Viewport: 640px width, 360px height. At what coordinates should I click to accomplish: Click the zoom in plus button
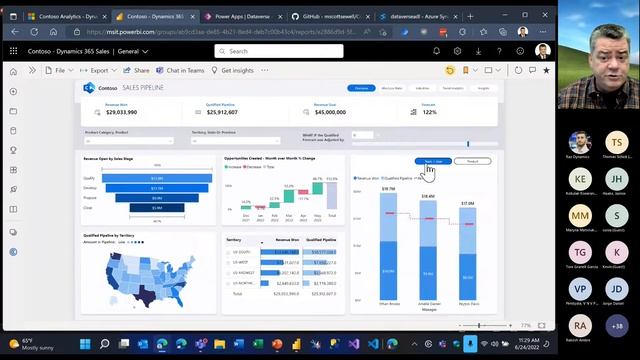tap(510, 325)
